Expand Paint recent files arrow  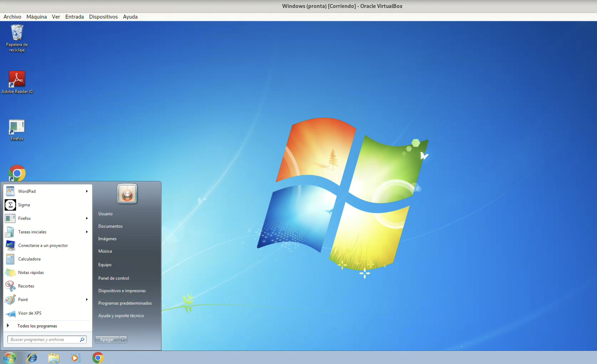(87, 300)
